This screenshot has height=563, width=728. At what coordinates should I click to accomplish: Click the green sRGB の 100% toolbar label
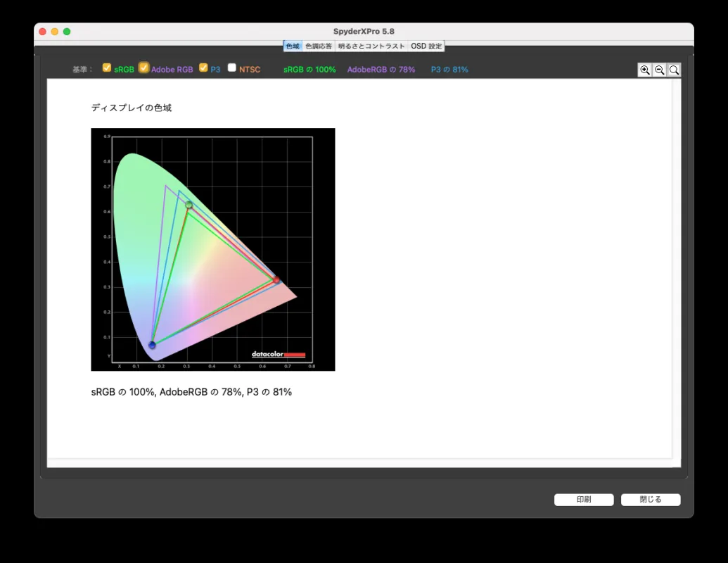click(309, 70)
